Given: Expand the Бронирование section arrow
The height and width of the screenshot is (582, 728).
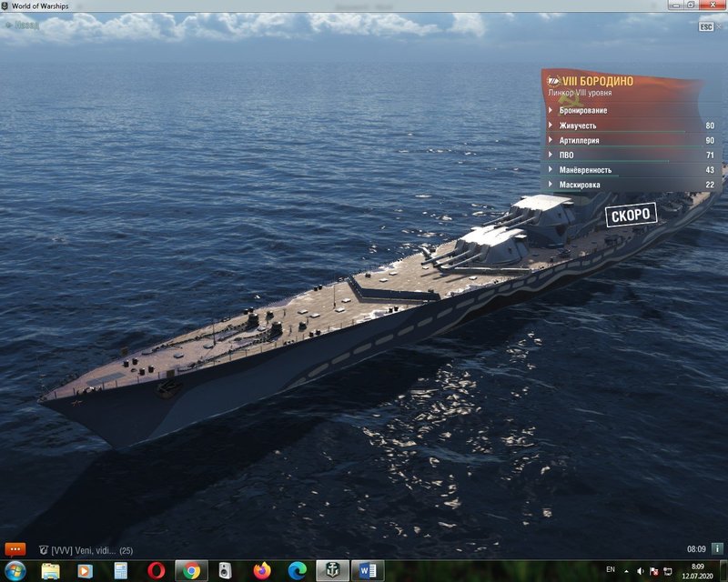Looking at the screenshot, I should (551, 110).
